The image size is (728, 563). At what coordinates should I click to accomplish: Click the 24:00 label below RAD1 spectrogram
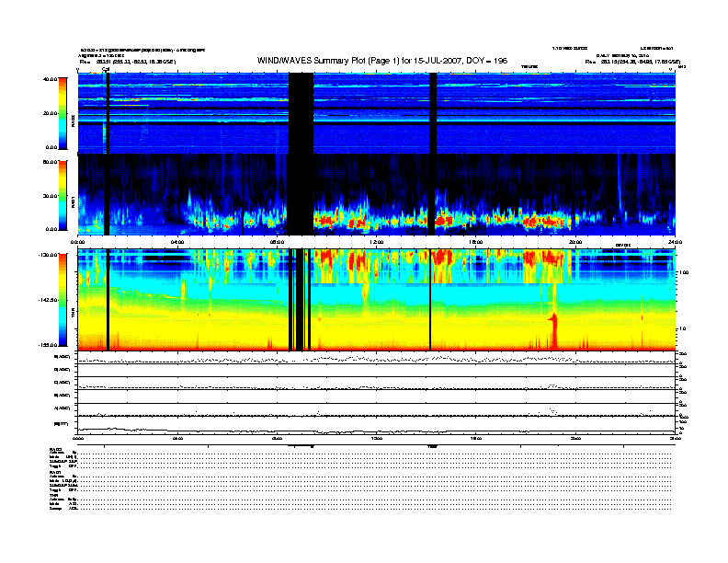coord(675,242)
